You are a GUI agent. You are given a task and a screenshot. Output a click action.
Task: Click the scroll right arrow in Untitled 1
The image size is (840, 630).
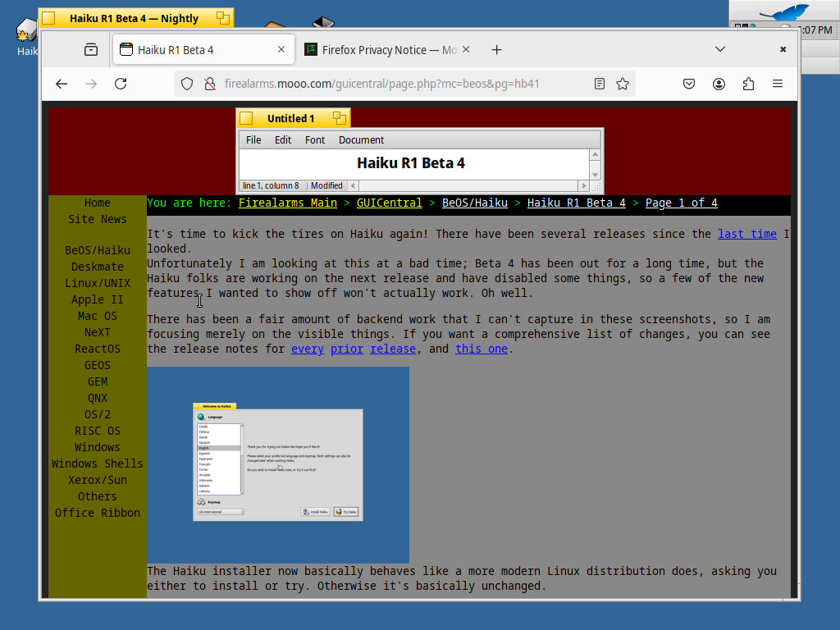pos(583,186)
